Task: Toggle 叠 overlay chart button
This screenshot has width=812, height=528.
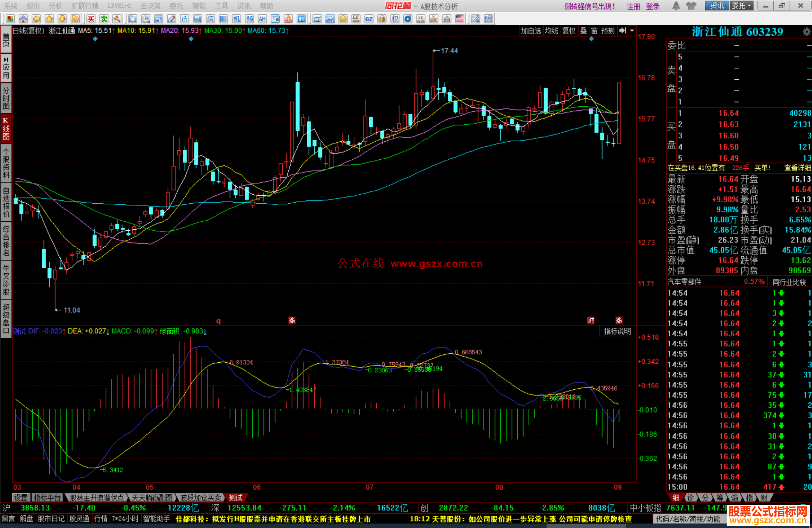Action: 583,31
